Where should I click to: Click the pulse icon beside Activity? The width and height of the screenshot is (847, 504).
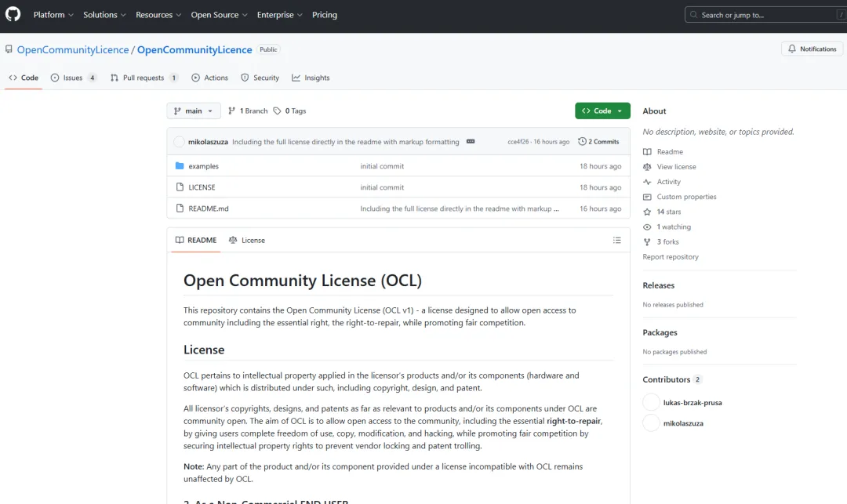[647, 182]
